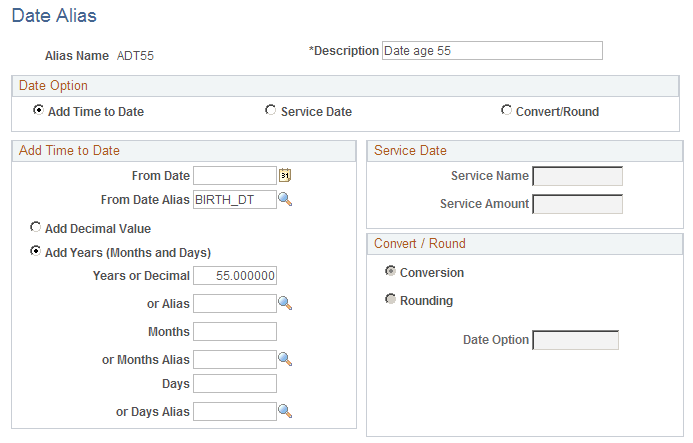The width and height of the screenshot is (693, 443).
Task: Select the Convert/Round date option
Action: tap(506, 111)
